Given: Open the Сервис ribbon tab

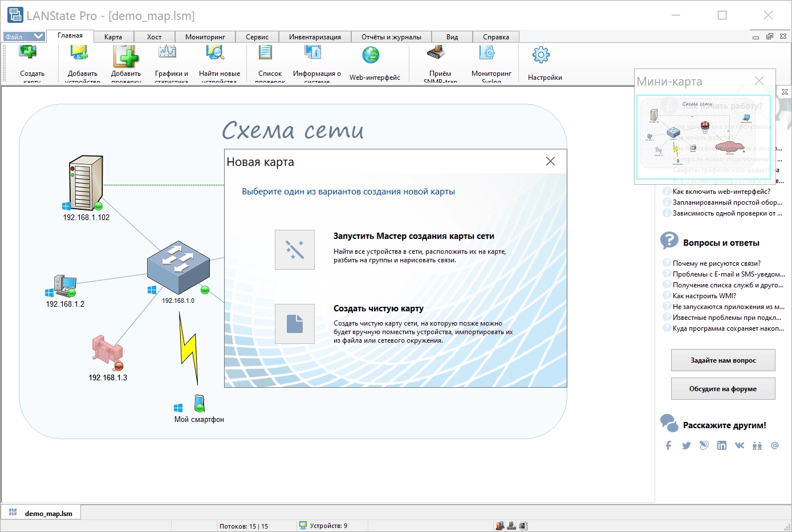Looking at the screenshot, I should [x=257, y=37].
